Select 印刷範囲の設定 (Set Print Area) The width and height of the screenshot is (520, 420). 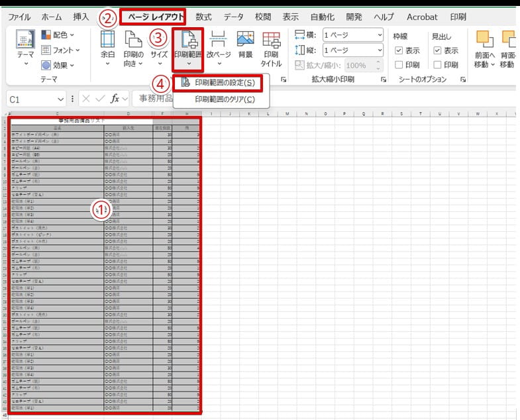click(x=225, y=83)
